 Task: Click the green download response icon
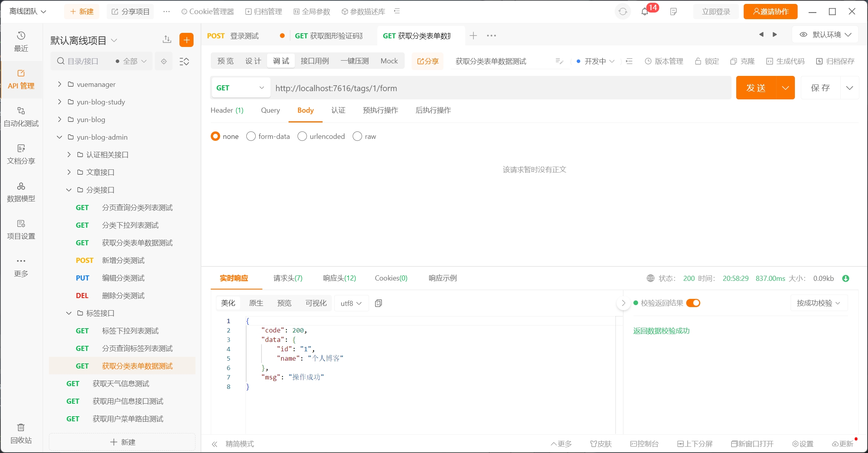coord(846,279)
